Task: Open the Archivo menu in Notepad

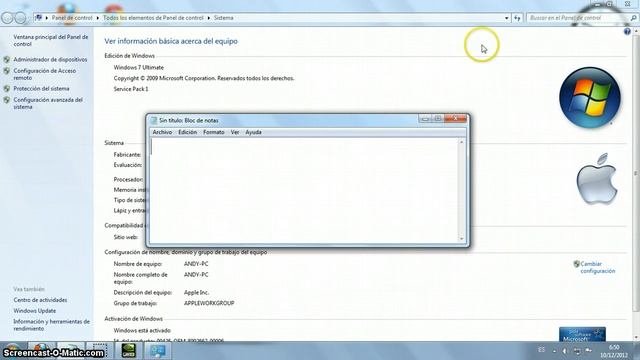Action: pyautogui.click(x=162, y=132)
